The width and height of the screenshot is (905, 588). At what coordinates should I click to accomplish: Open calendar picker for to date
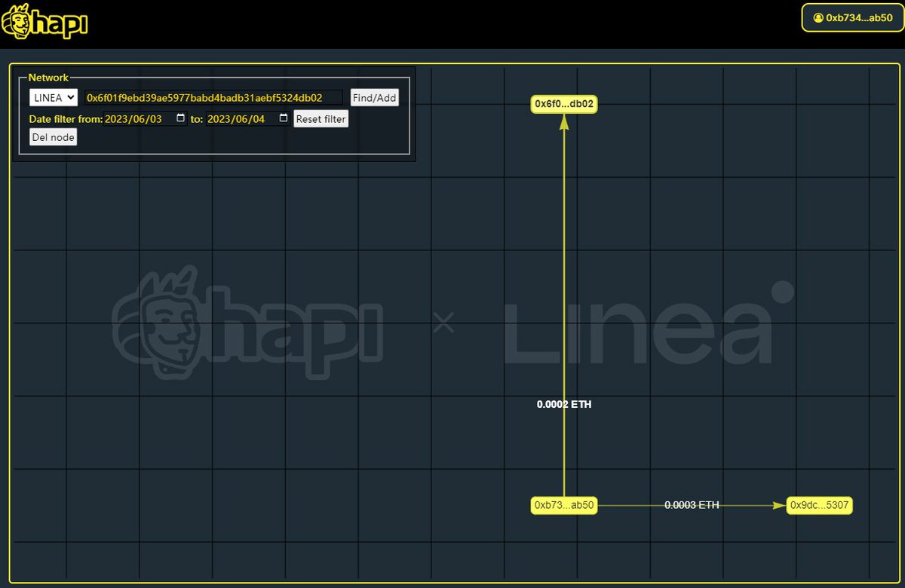(284, 118)
